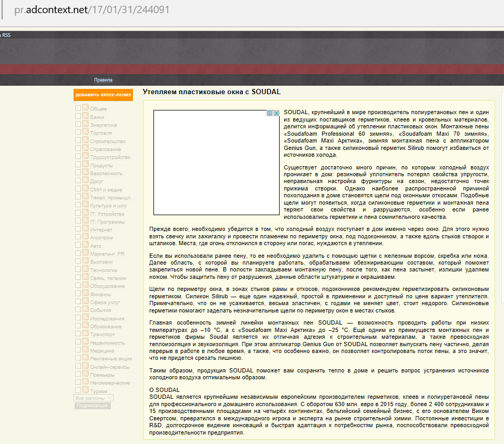Tick the Недвижимость checkbox
504x444 pixels.
[x=78, y=342]
